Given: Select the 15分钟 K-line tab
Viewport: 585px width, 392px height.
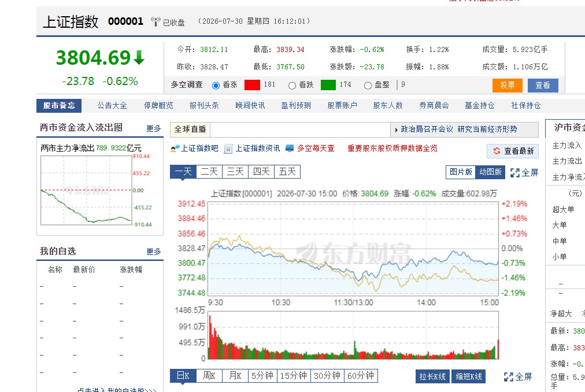Looking at the screenshot, I should click(293, 376).
